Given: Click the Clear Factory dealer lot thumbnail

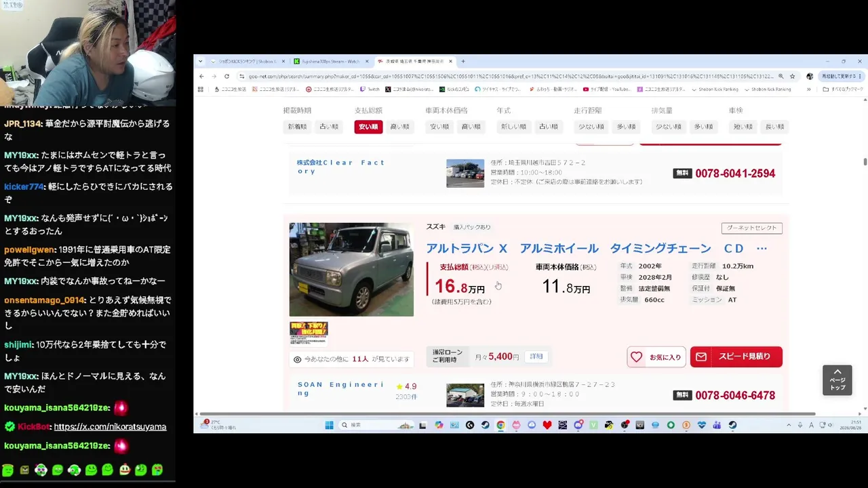Looking at the screenshot, I should tap(465, 174).
